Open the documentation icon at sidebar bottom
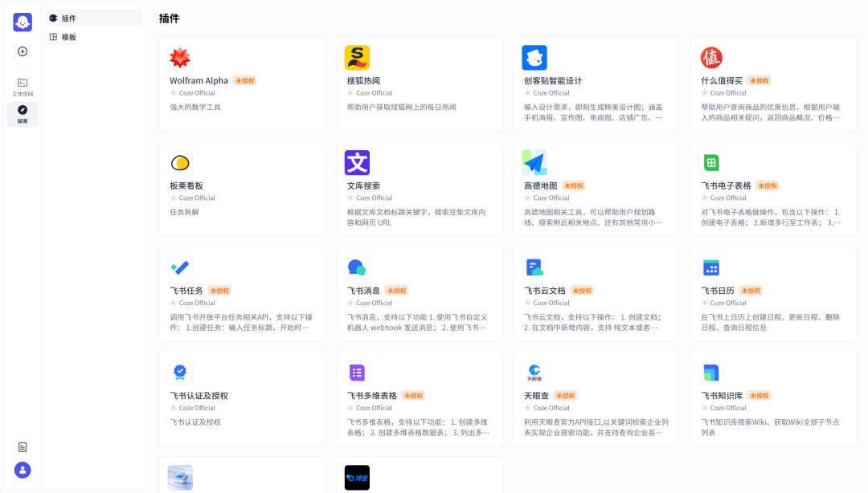The image size is (868, 493). point(23,447)
